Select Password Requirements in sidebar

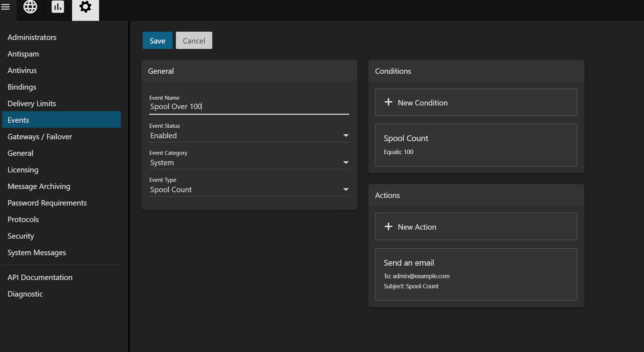(47, 203)
